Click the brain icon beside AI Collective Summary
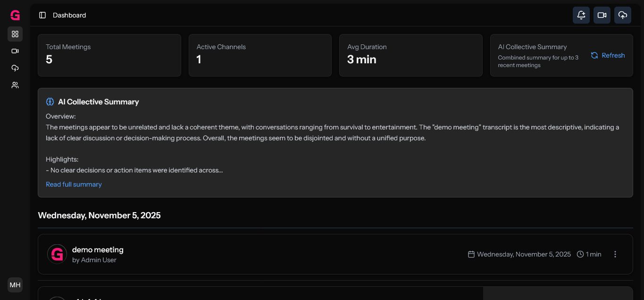Image resolution: width=644 pixels, height=300 pixels. [50, 102]
